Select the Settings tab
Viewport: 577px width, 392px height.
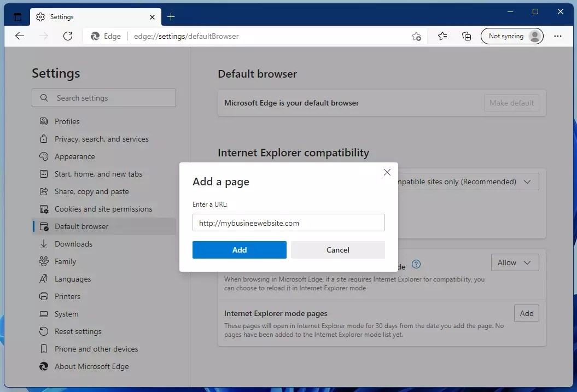(96, 17)
